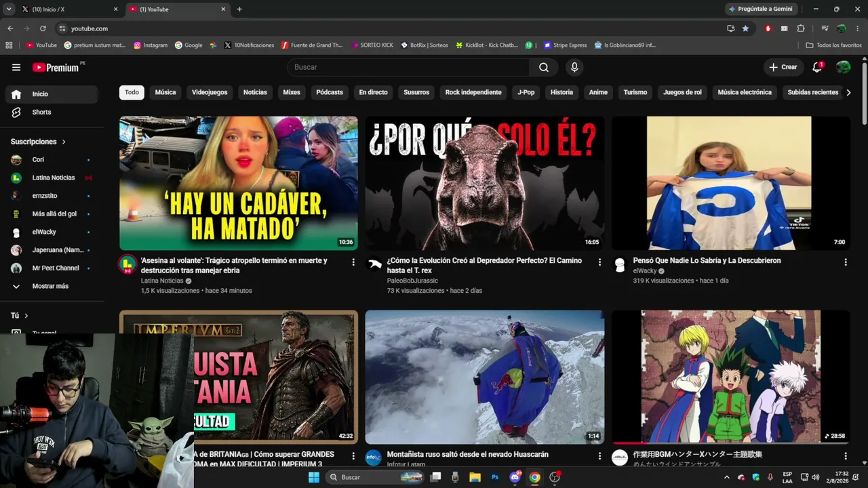Start voice search with the microphone icon

point(574,67)
